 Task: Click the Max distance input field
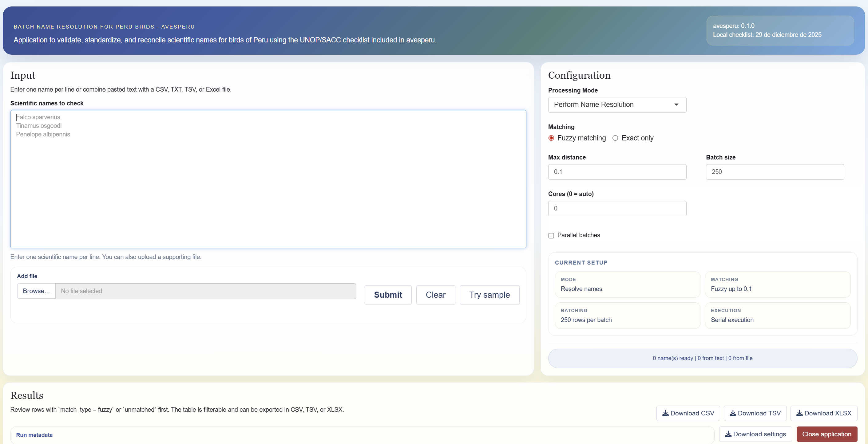point(616,172)
